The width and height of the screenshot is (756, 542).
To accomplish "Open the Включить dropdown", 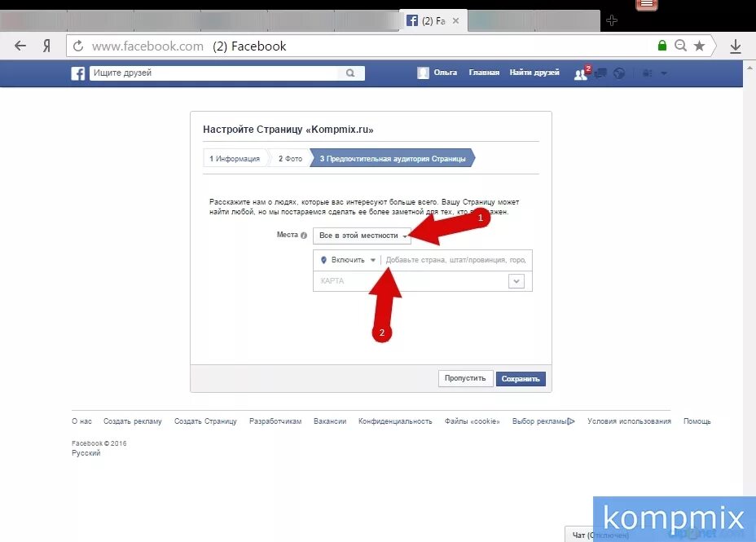I will click(x=348, y=260).
